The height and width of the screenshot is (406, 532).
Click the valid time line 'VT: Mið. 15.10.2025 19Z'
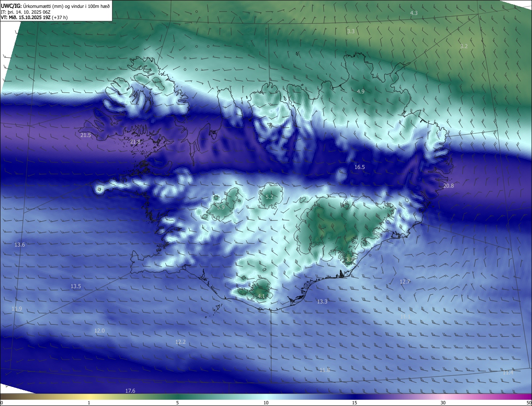tap(26, 17)
